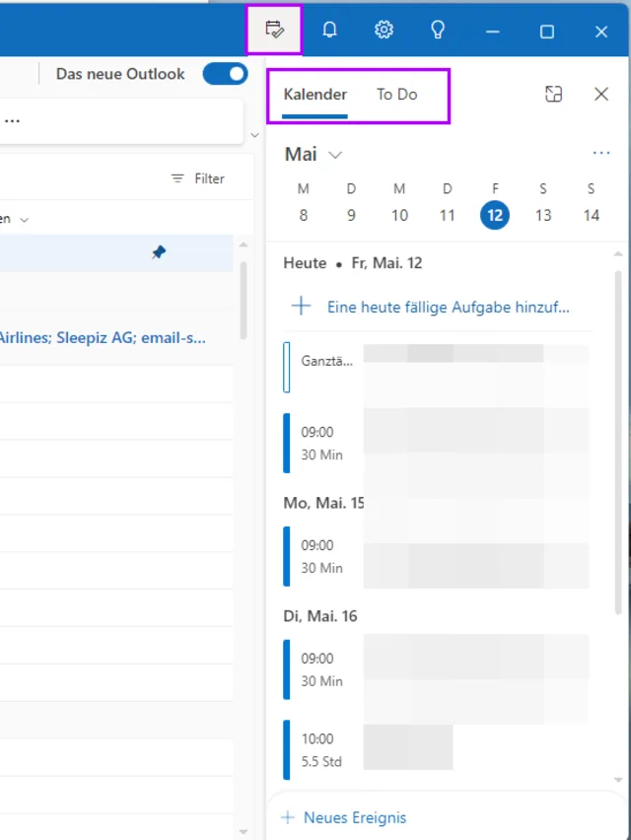Switch to the Kalender tab
This screenshot has width=631, height=840.
pyautogui.click(x=315, y=95)
